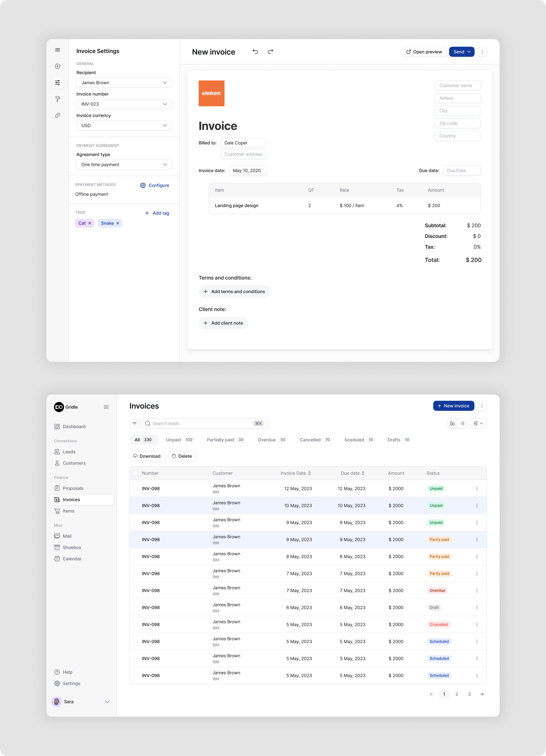
Task: Switch to board columns view icon
Action: pos(452,423)
